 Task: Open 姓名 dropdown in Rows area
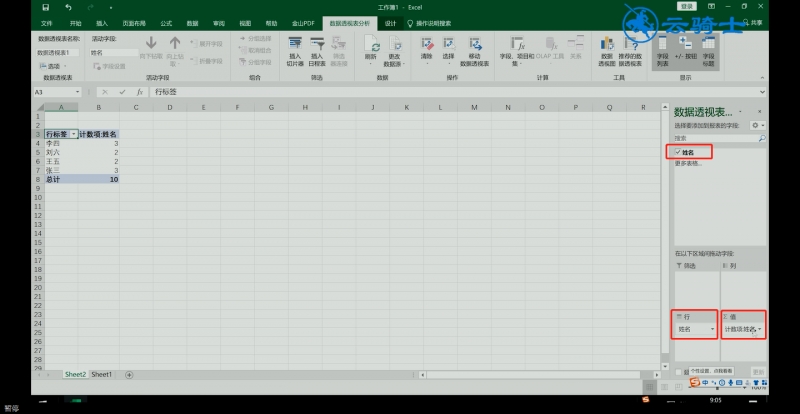[712, 330]
